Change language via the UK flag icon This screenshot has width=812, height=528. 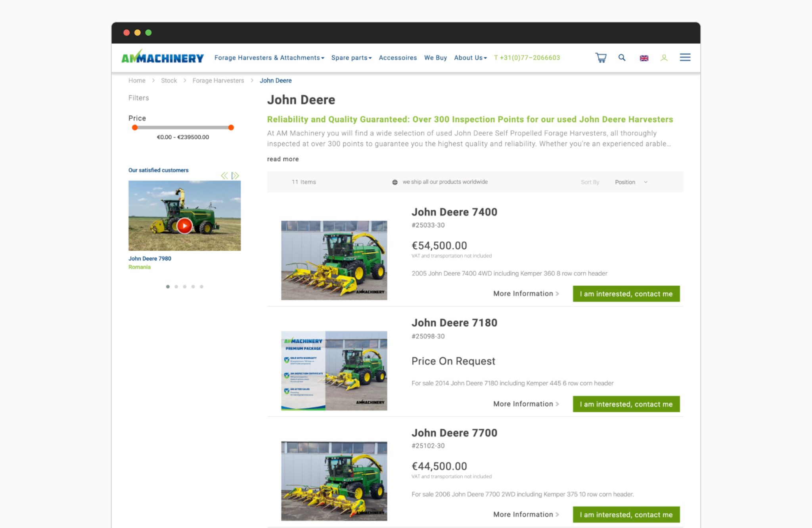644,58
